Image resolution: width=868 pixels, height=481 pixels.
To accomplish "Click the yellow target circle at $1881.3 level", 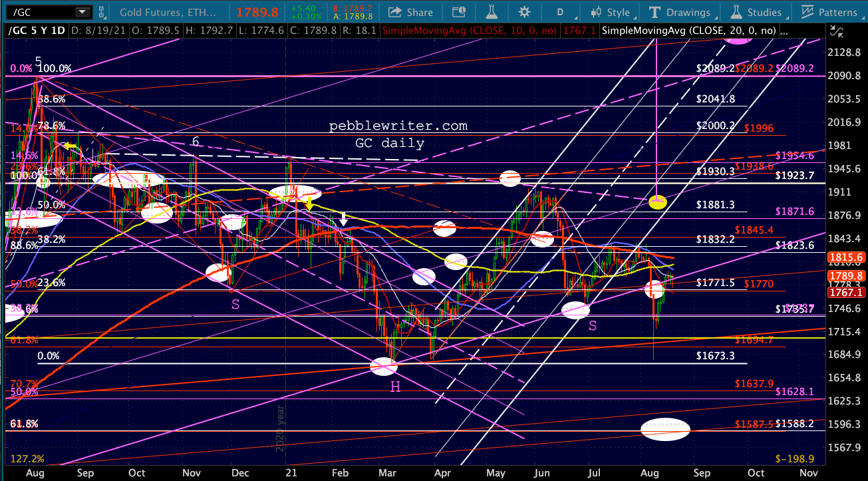I will [658, 202].
